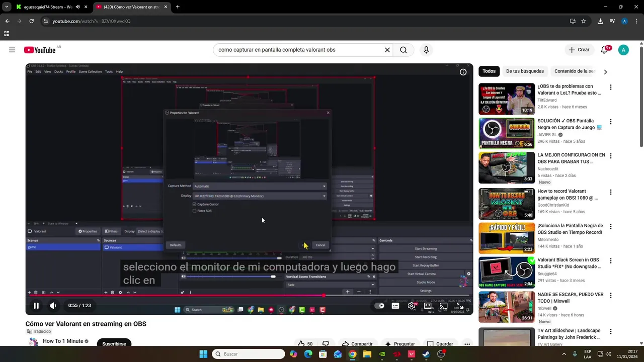
Task: Open options for TiltEdward OBS video
Action: (x=611, y=87)
